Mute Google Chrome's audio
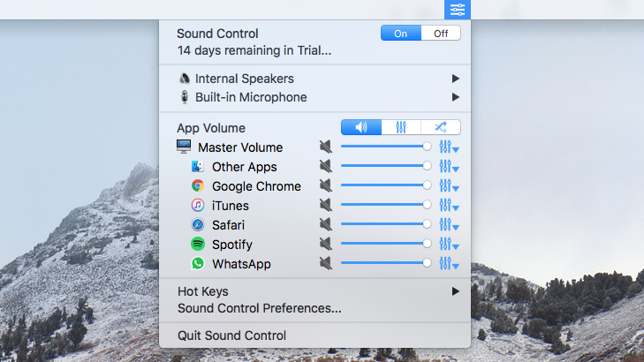Image resolution: width=644 pixels, height=362 pixels. coord(326,186)
